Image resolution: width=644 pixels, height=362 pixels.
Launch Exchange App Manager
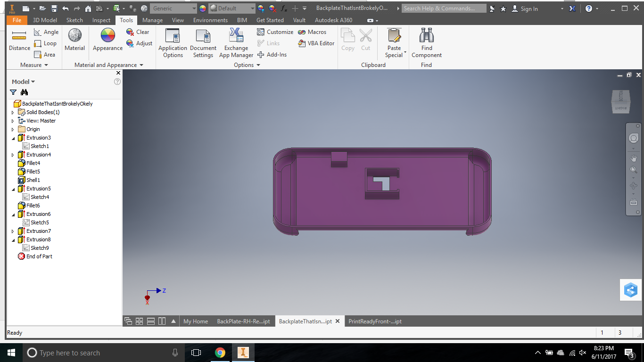[x=236, y=43]
